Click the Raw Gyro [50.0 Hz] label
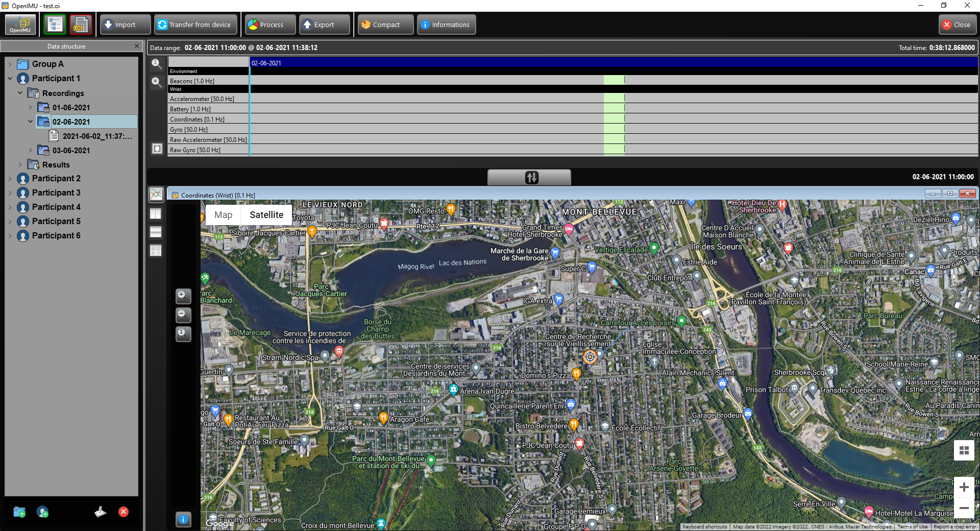Screen dimensions: 980x531 coord(195,150)
